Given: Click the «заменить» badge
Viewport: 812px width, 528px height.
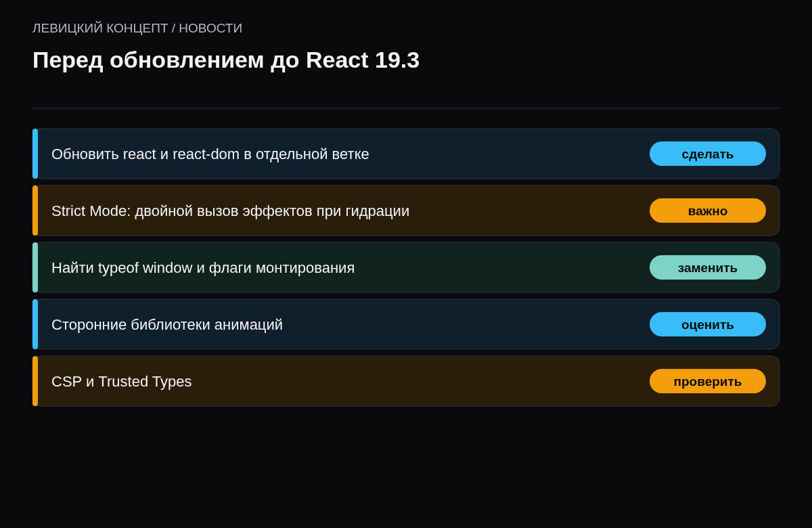Looking at the screenshot, I should pyautogui.click(x=708, y=267).
